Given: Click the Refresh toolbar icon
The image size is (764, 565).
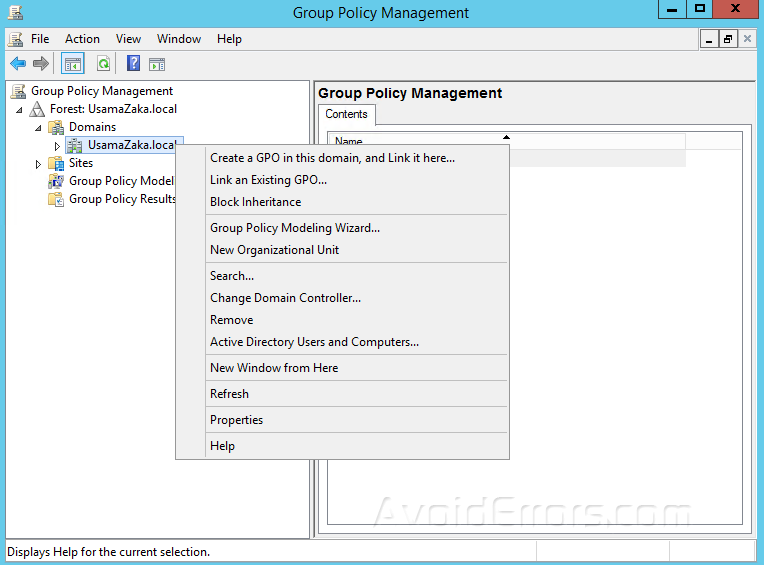Looking at the screenshot, I should coord(103,64).
